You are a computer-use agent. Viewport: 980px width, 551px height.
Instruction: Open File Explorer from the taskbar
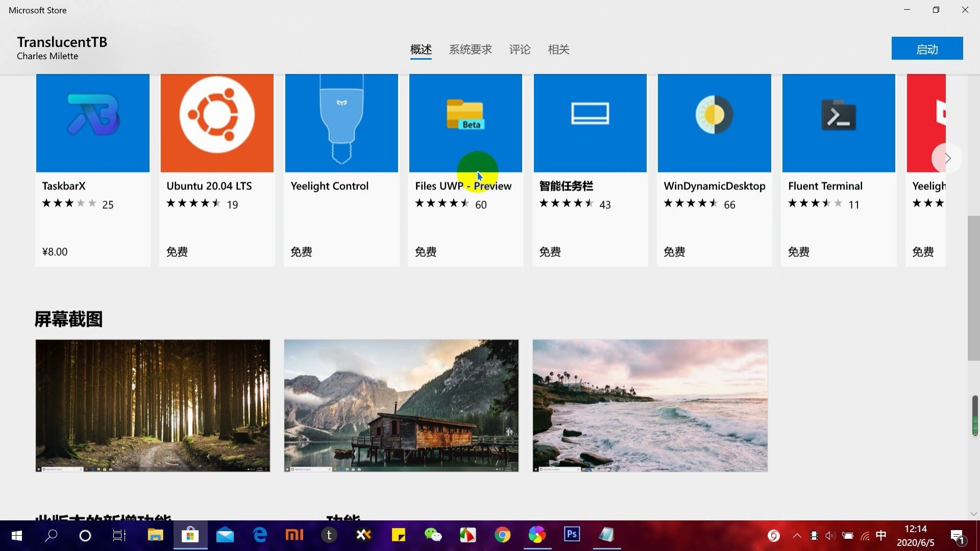(x=155, y=535)
